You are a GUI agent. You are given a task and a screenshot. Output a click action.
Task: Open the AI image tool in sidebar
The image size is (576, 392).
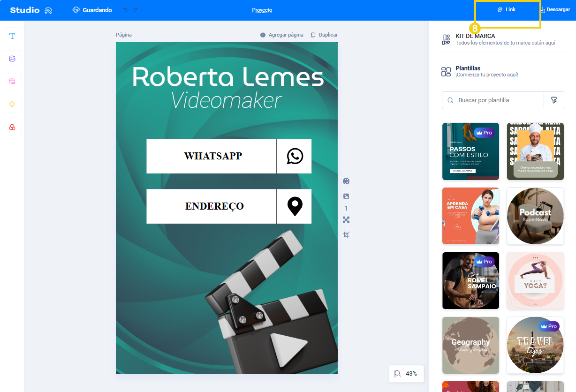click(12, 59)
